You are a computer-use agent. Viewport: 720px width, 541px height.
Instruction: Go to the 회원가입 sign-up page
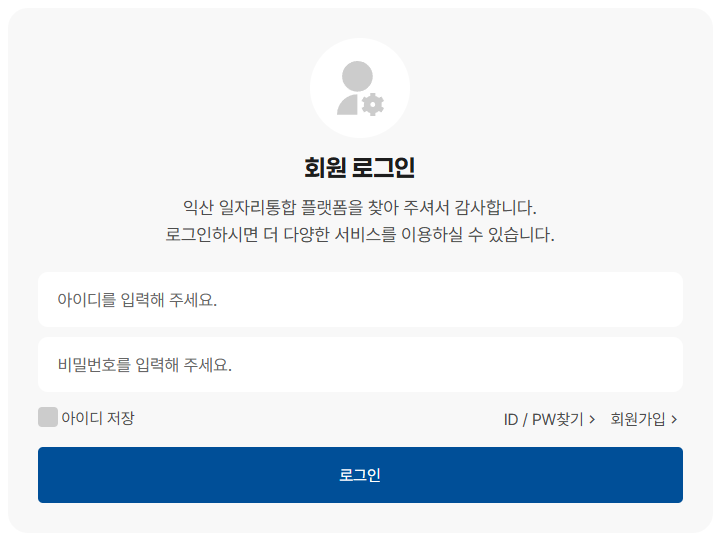coord(638,420)
